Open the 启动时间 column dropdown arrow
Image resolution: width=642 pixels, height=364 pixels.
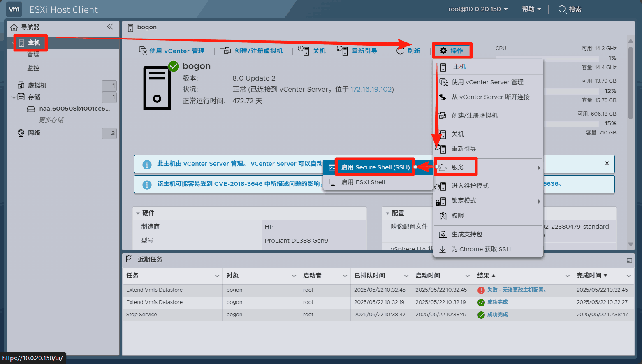pyautogui.click(x=468, y=276)
